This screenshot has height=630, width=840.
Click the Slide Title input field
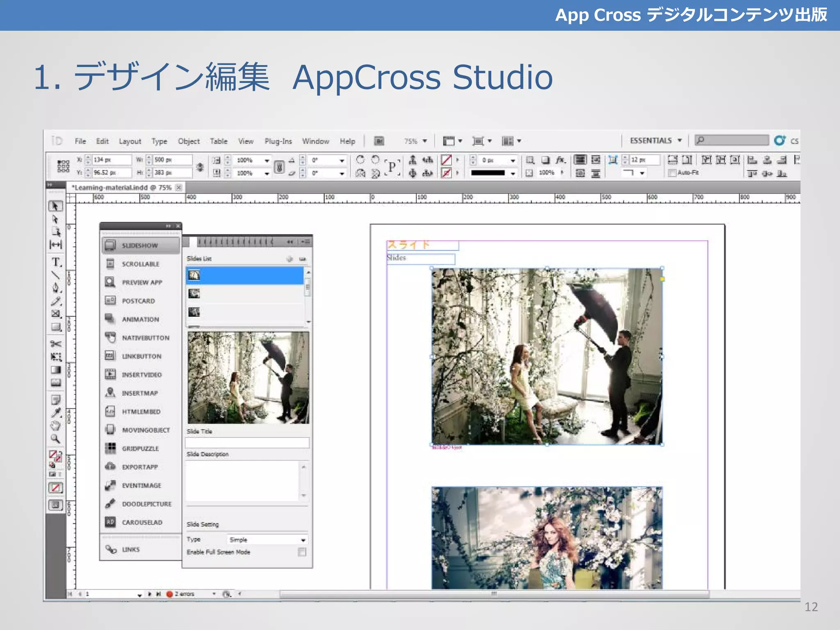(247, 443)
